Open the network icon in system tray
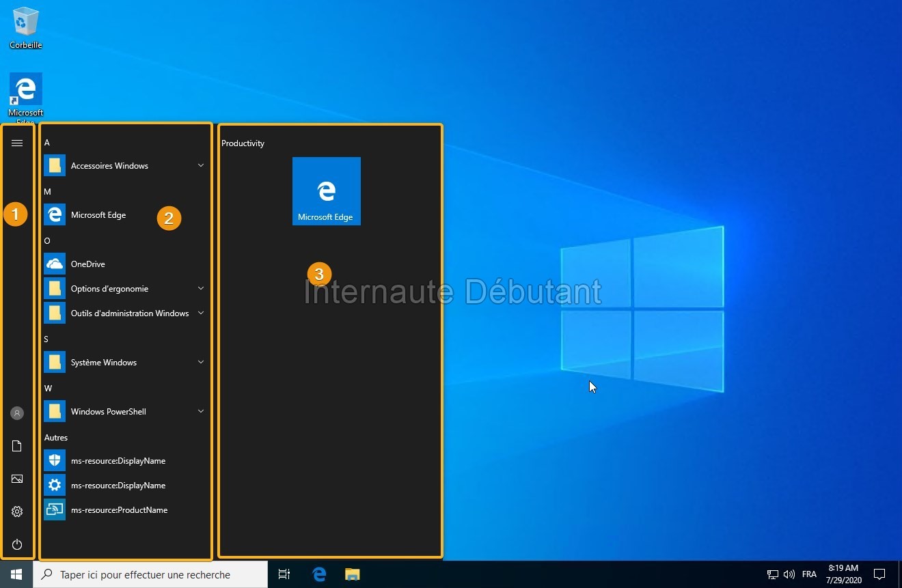Screen dimensions: 902x588 tap(773, 574)
